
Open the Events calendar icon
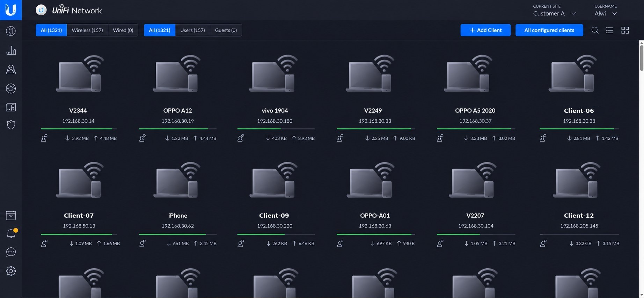[11, 215]
